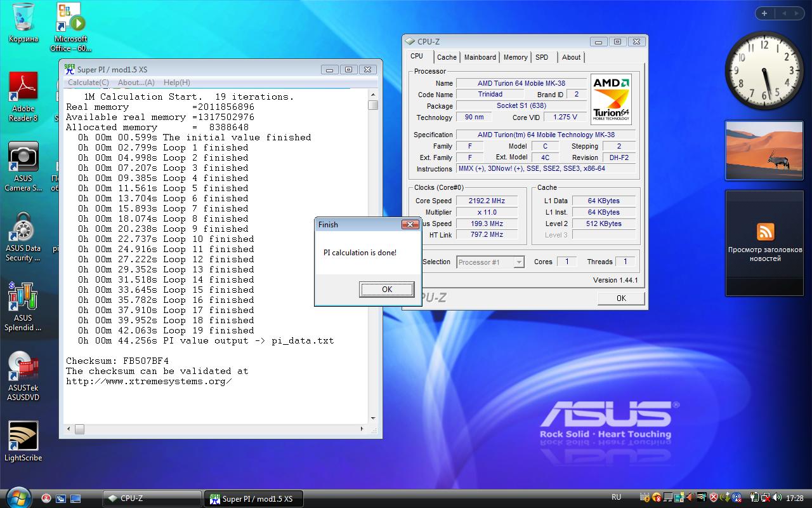
Task: Click the desert slideshow gadget picture
Action: pyautogui.click(x=764, y=150)
